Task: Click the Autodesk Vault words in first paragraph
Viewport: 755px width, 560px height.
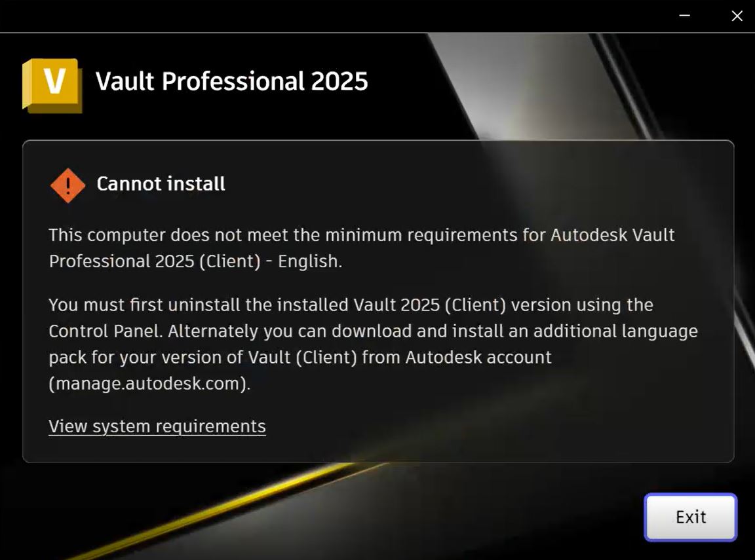Action: (x=613, y=235)
